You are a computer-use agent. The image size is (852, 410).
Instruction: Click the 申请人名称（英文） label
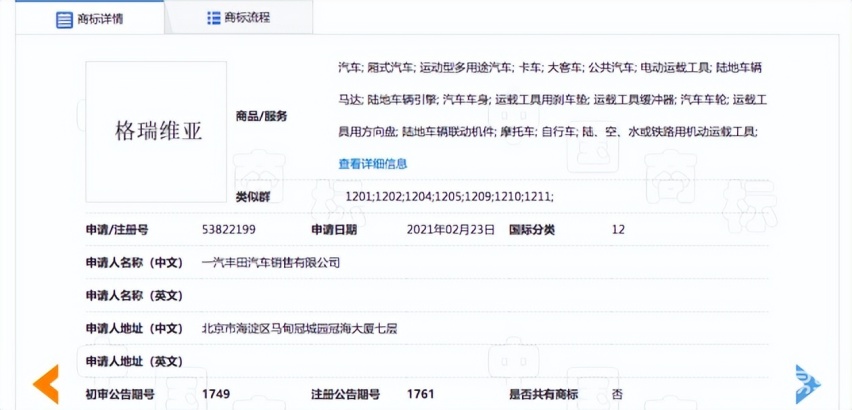point(134,295)
